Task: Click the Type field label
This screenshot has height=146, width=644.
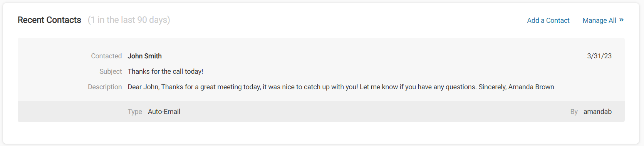Action: pyautogui.click(x=135, y=112)
